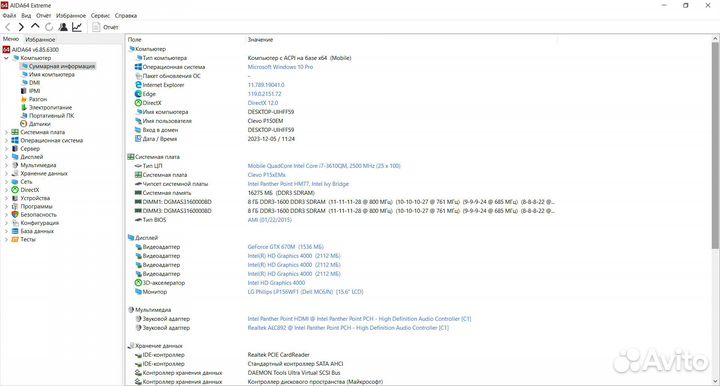Expand Сервер tree node
The height and width of the screenshot is (386, 720).
[x=6, y=149]
